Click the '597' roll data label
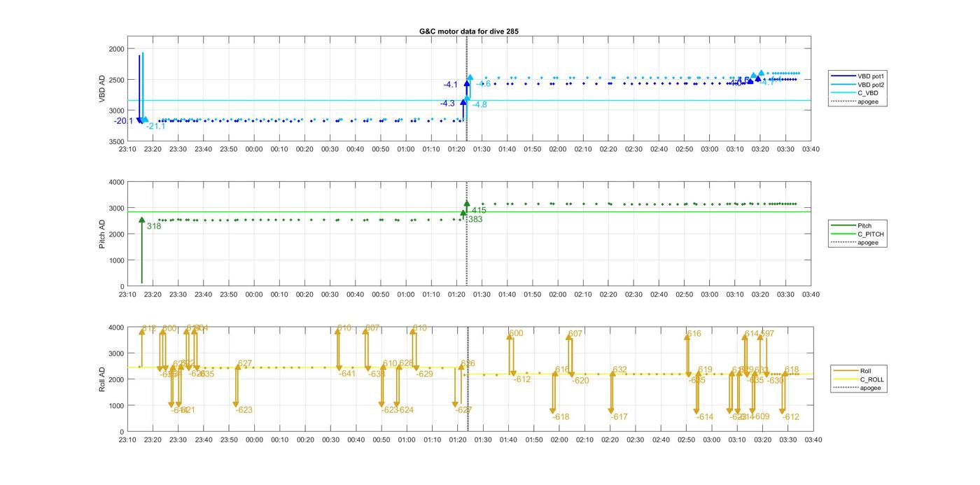Screen dimensions: 980x485 point(767,334)
